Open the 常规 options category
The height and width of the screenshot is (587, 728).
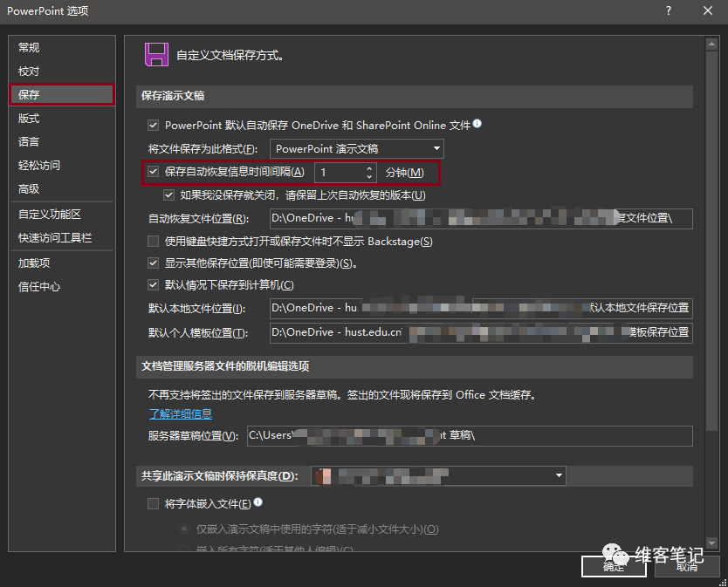pos(29,47)
